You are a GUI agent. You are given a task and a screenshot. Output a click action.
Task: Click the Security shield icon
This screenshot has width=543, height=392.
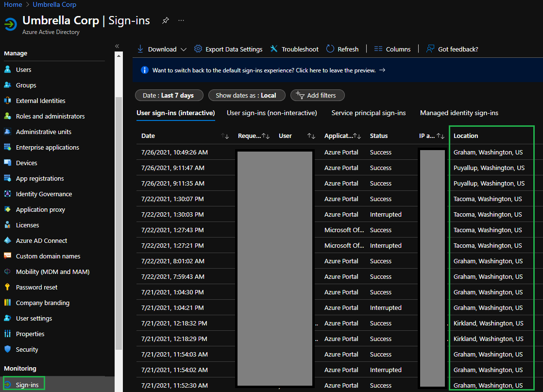click(8, 349)
